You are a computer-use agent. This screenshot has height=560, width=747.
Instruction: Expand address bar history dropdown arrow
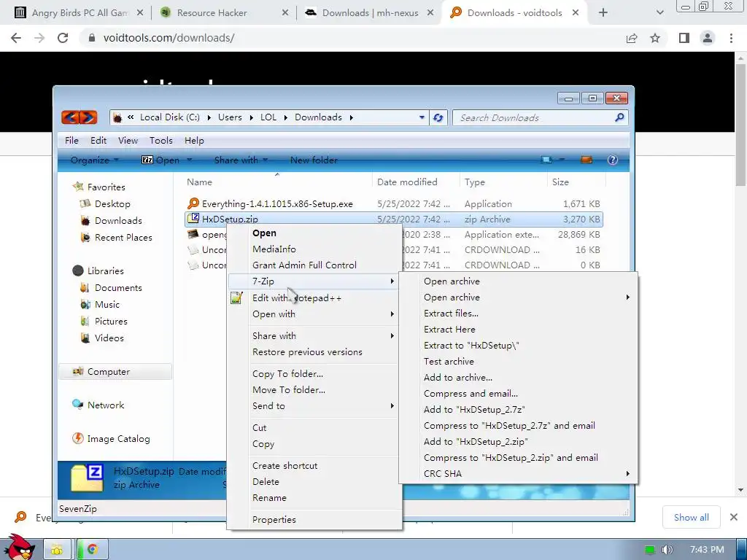click(422, 117)
